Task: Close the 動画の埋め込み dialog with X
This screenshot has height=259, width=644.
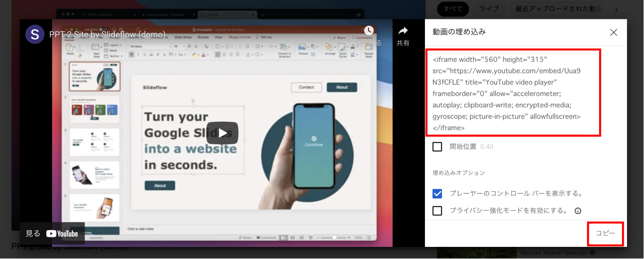Action: (613, 32)
